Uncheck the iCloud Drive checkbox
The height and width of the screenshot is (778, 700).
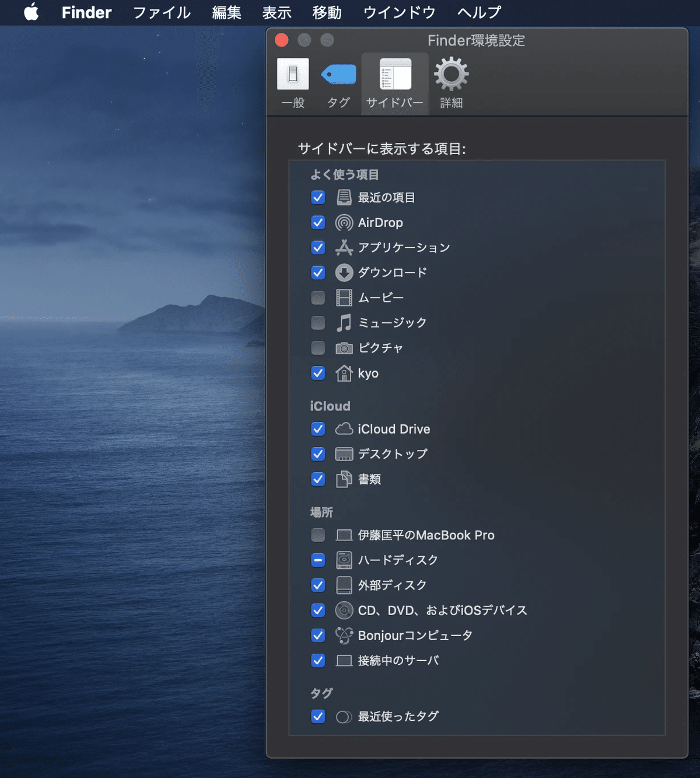[318, 429]
